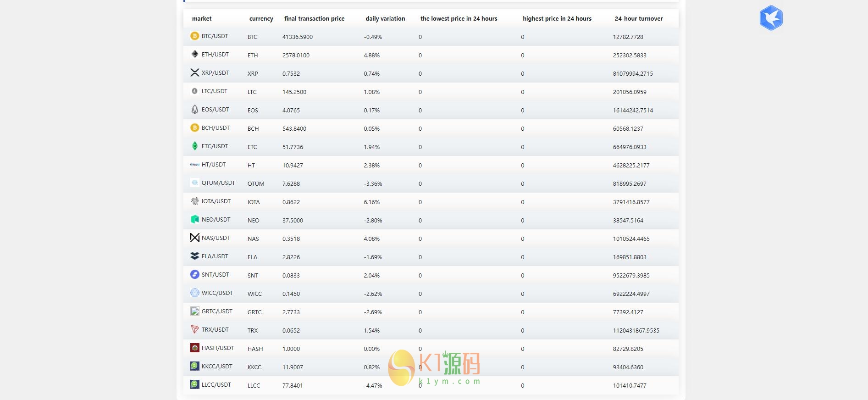868x400 pixels.
Task: Click the HASH daily variation 0.00%
Action: coord(372,349)
